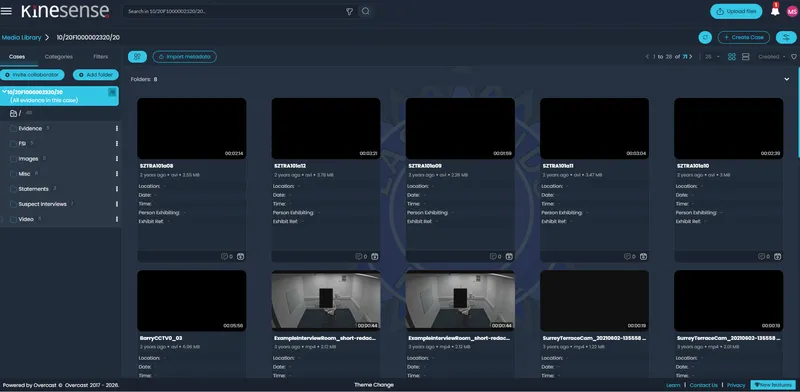Open the options menu for the Images folder
The image size is (800, 392).
click(117, 159)
